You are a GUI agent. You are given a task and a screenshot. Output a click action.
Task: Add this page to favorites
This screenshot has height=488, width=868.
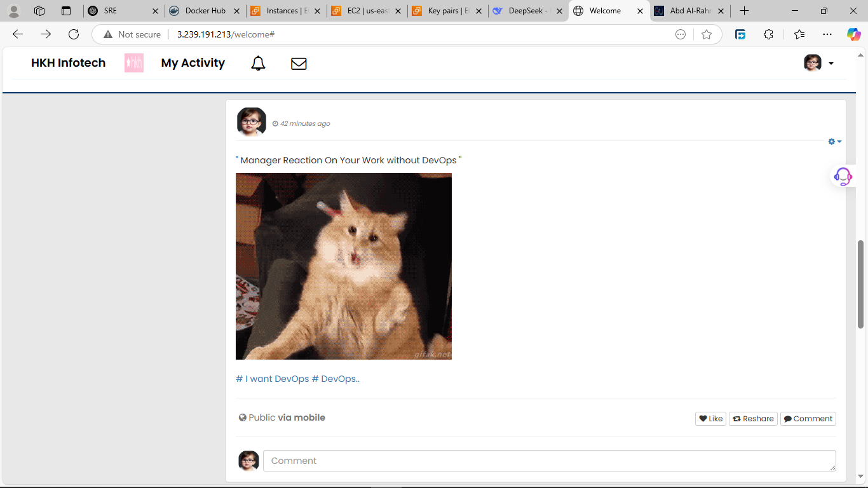[x=707, y=34]
